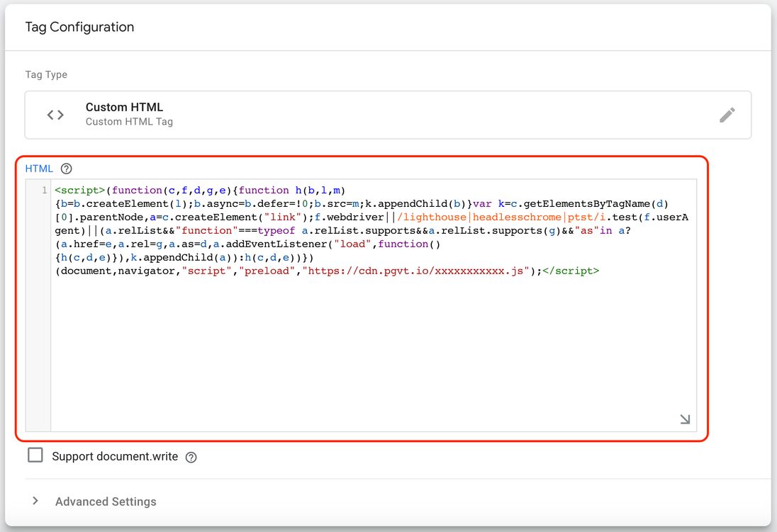
Task: Open help via the HTML question mark icon
Action: [65, 169]
